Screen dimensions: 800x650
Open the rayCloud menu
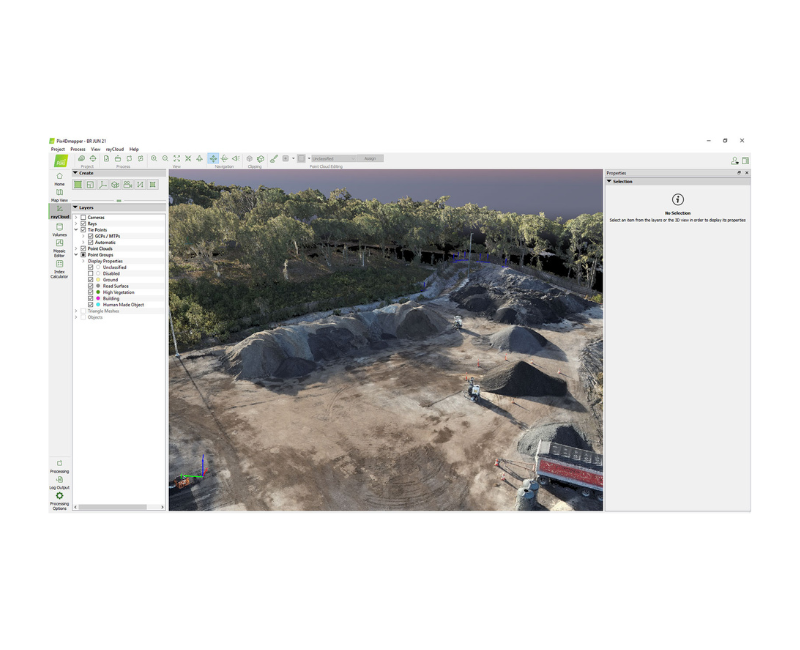115,149
